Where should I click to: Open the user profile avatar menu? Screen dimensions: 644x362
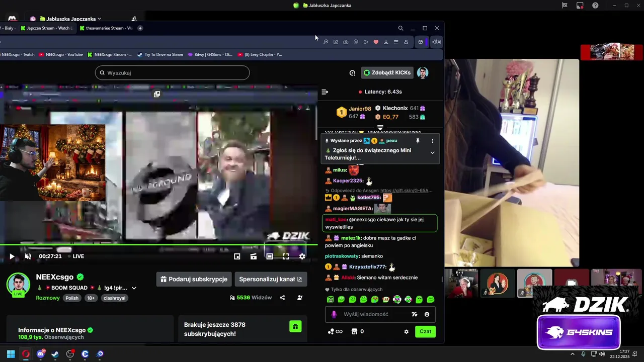423,73
